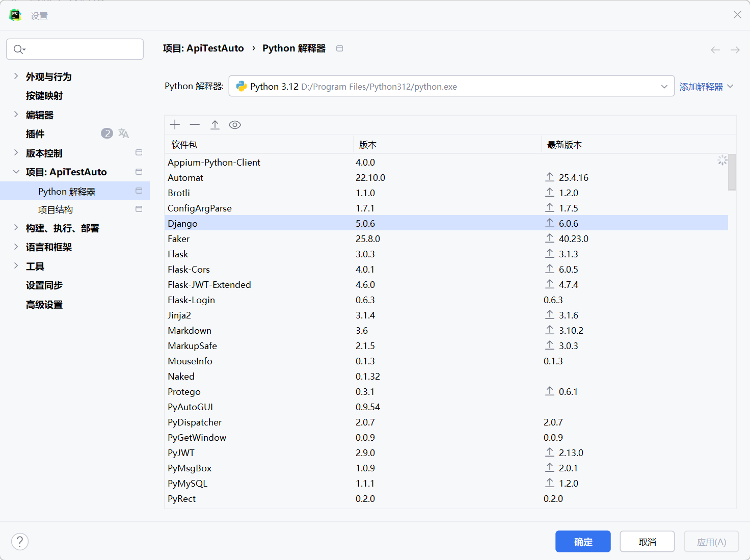Select the PyGetWindow package row

(446, 437)
